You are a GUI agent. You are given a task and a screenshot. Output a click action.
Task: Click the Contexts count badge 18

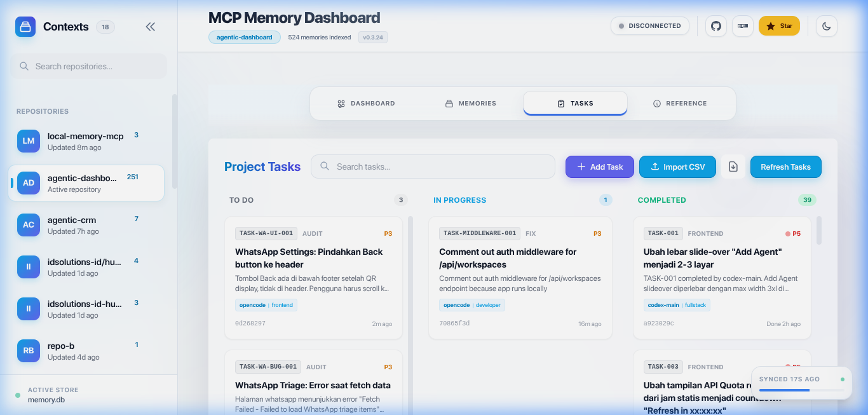click(105, 27)
